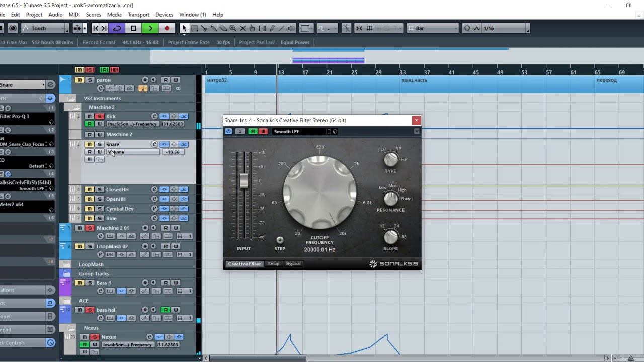Disable green Read automation on bass hai

[165, 310]
